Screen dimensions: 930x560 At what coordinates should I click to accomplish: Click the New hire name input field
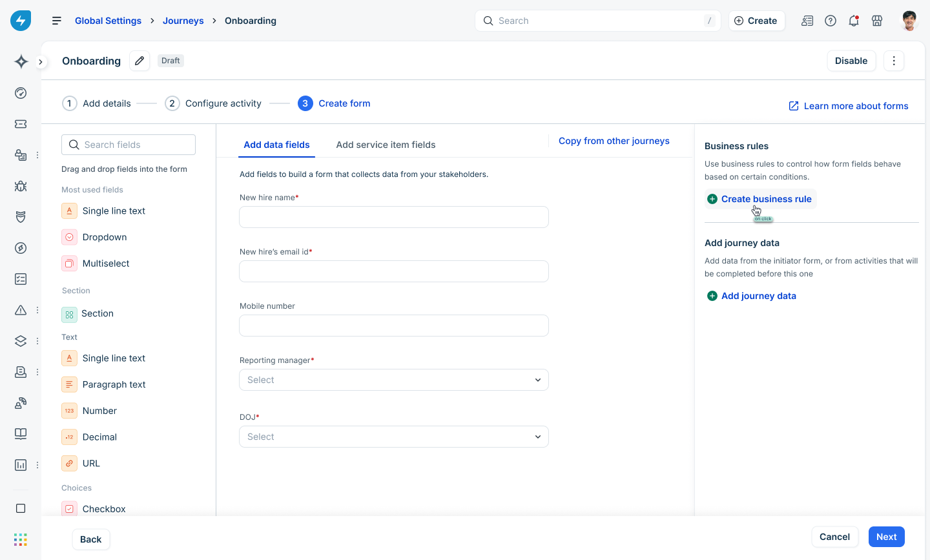(394, 217)
